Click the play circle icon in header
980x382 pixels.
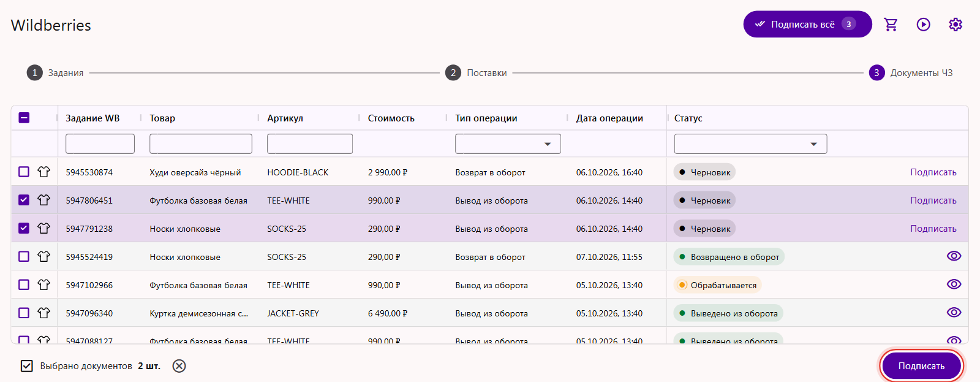(923, 25)
